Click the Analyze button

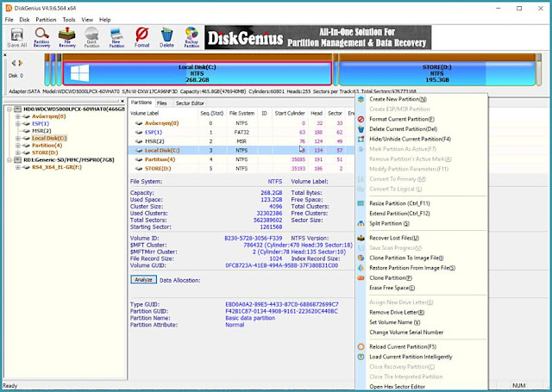click(x=144, y=280)
